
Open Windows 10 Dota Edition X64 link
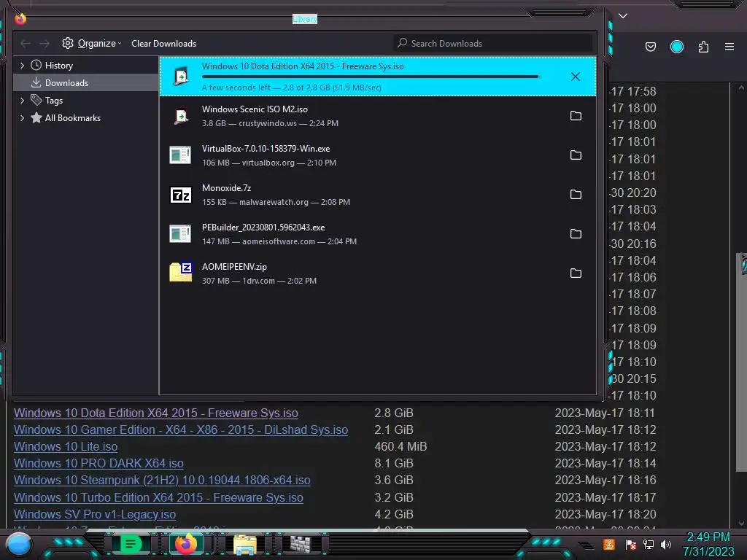click(x=156, y=413)
